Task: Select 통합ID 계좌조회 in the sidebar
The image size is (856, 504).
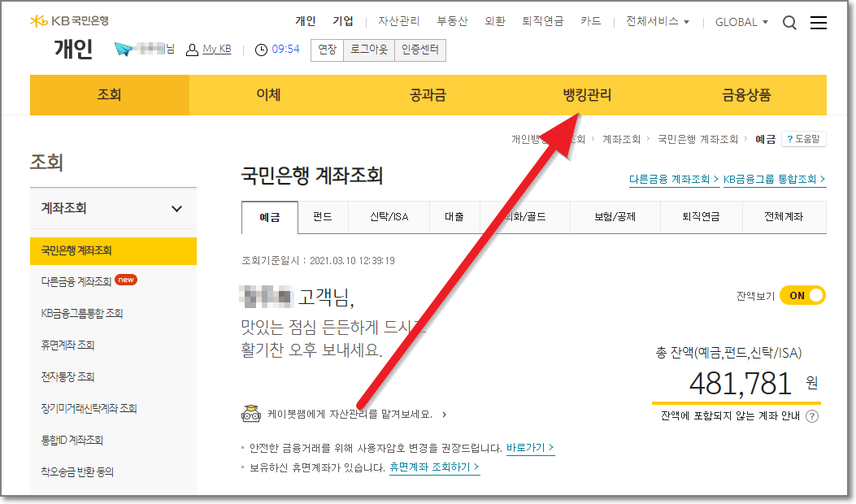Action: pyautogui.click(x=72, y=440)
